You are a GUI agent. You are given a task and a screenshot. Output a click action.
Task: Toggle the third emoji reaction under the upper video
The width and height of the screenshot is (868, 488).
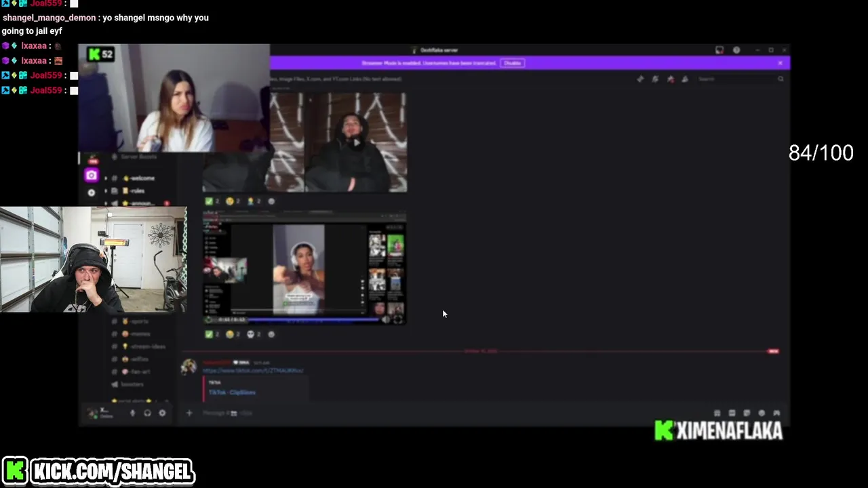tap(254, 201)
